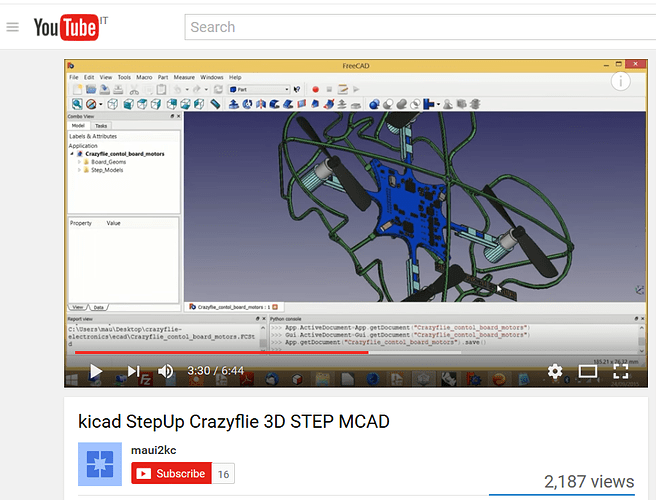The width and height of the screenshot is (656, 500).
Task: Click the measure distance ruler icon
Action: tap(215, 104)
